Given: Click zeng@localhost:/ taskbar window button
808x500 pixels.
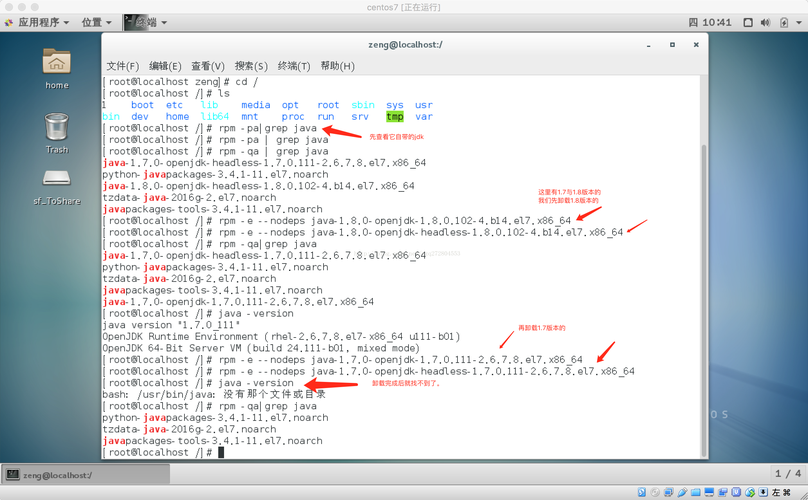Looking at the screenshot, I should coord(86,475).
